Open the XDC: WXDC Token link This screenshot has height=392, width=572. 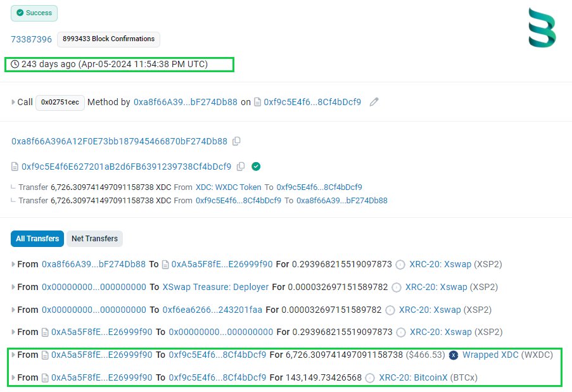pos(229,187)
